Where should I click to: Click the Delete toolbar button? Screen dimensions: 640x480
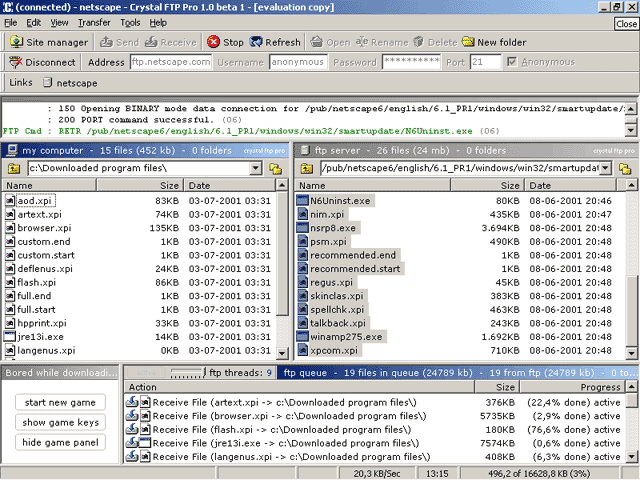point(435,42)
